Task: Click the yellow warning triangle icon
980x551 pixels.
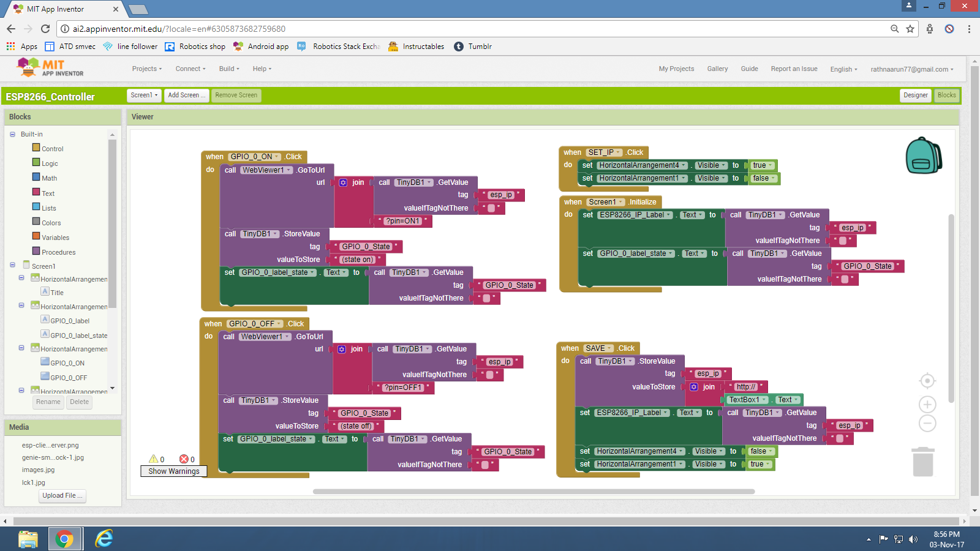Action: pyautogui.click(x=153, y=459)
